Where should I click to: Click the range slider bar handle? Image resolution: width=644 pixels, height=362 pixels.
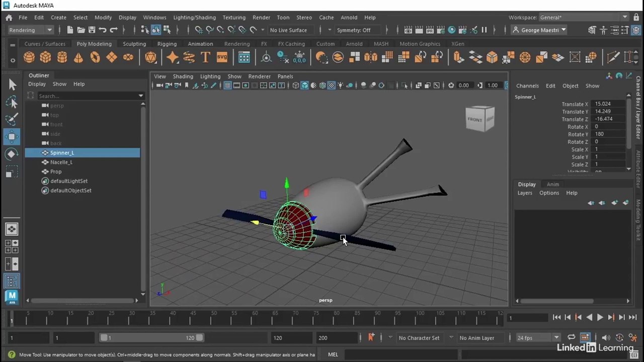151,338
